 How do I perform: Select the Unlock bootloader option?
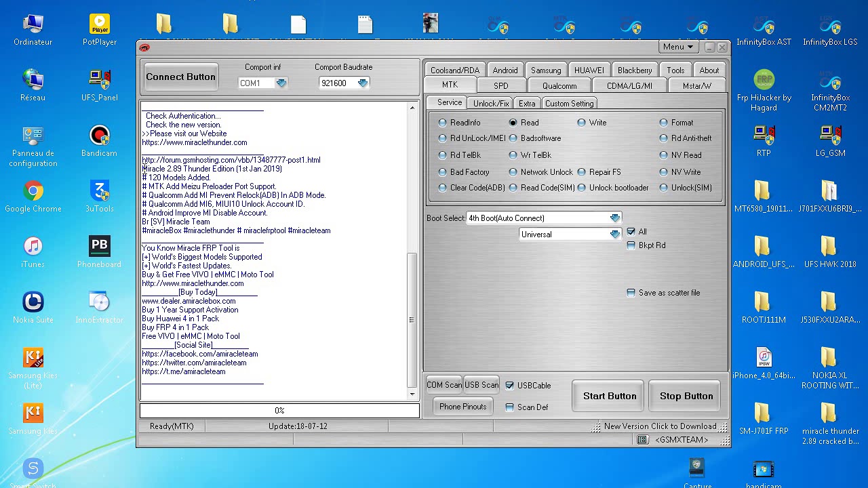pos(613,188)
